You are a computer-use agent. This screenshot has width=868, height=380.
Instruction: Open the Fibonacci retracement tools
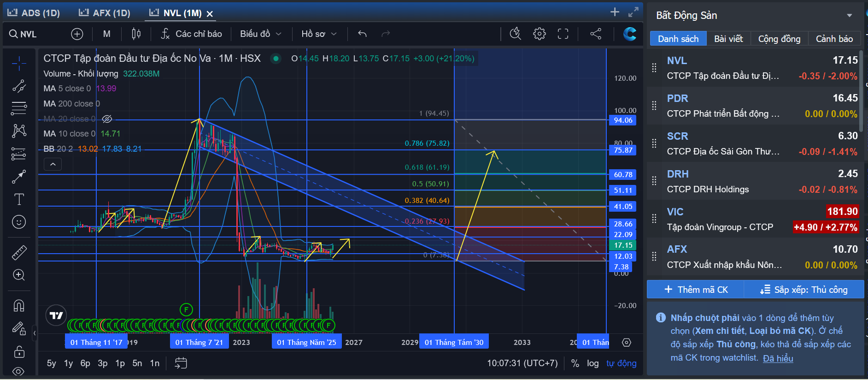[19, 108]
